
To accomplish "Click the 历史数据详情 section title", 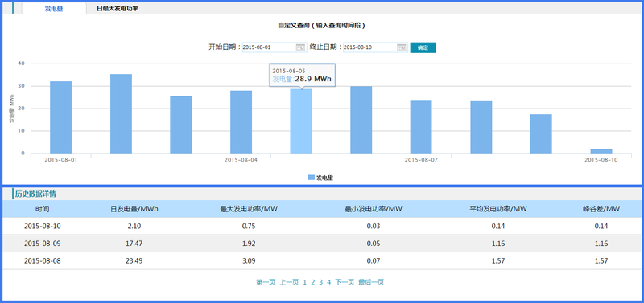I will (x=35, y=194).
